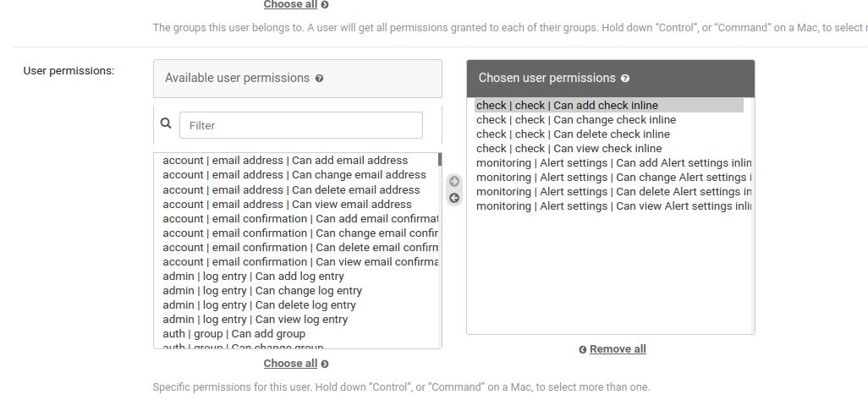Click the left arrow remove icon
The width and height of the screenshot is (868, 400).
coord(454,198)
